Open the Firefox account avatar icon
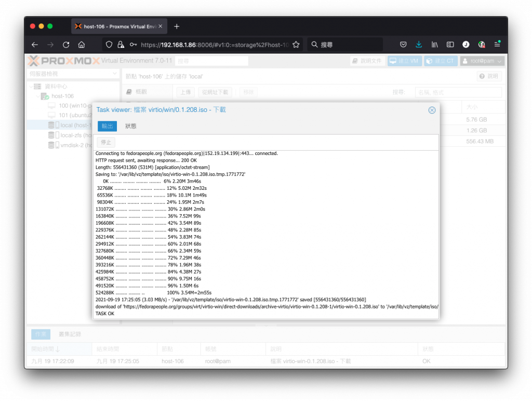Image resolution: width=532 pixels, height=401 pixels. (466, 45)
